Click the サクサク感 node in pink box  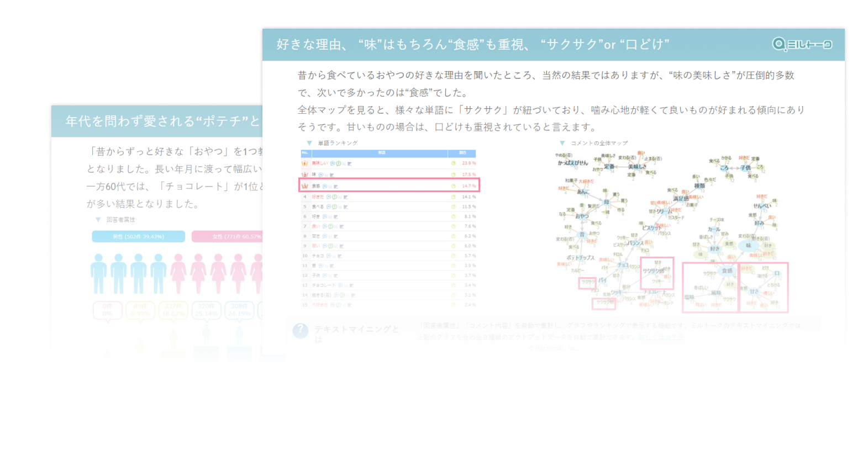pos(654,271)
